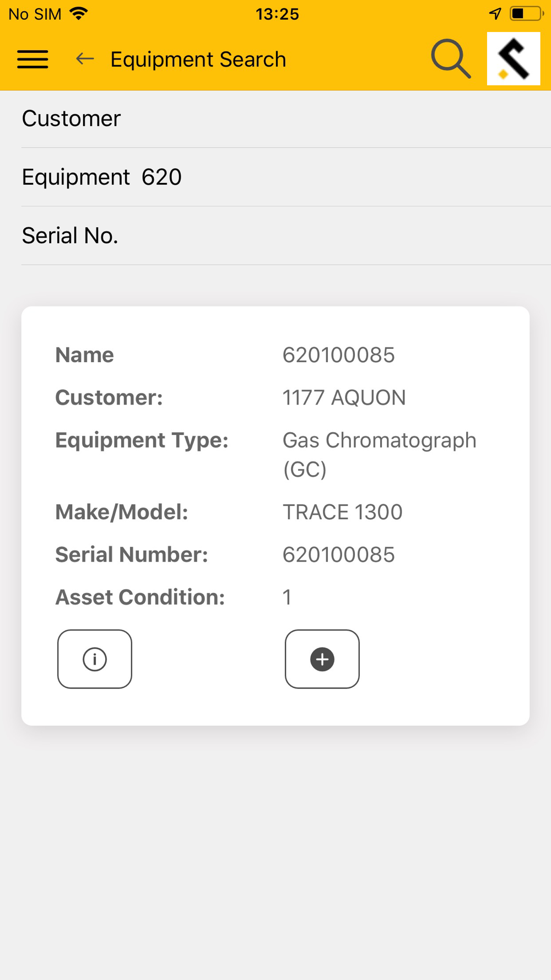Tap the Serial Number label in card

132,554
